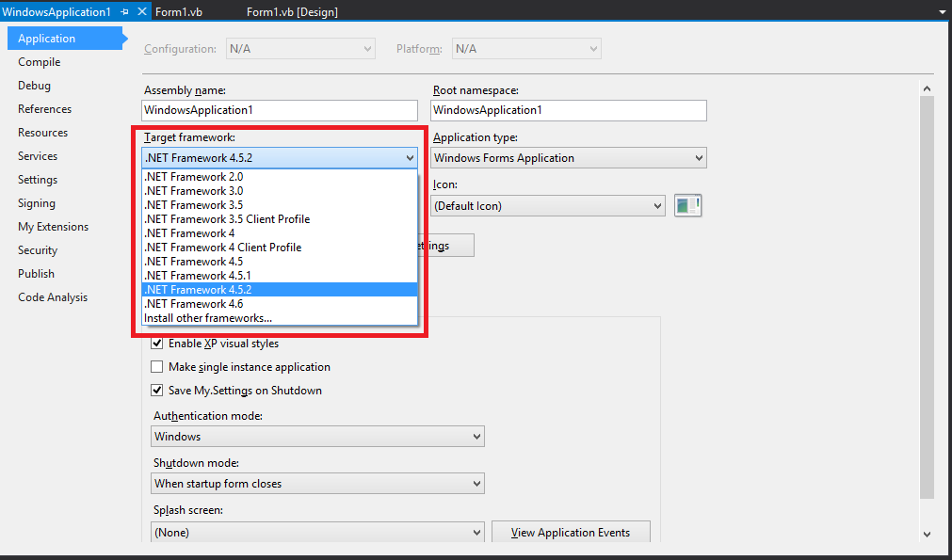This screenshot has height=560, width=952.
Task: Click the disabled Platform dropdown
Action: click(526, 49)
